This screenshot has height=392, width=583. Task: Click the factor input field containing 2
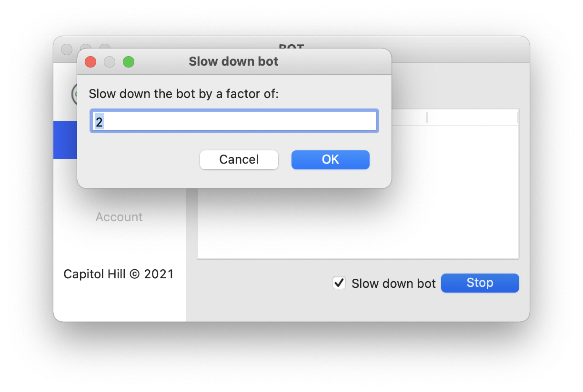coord(234,122)
